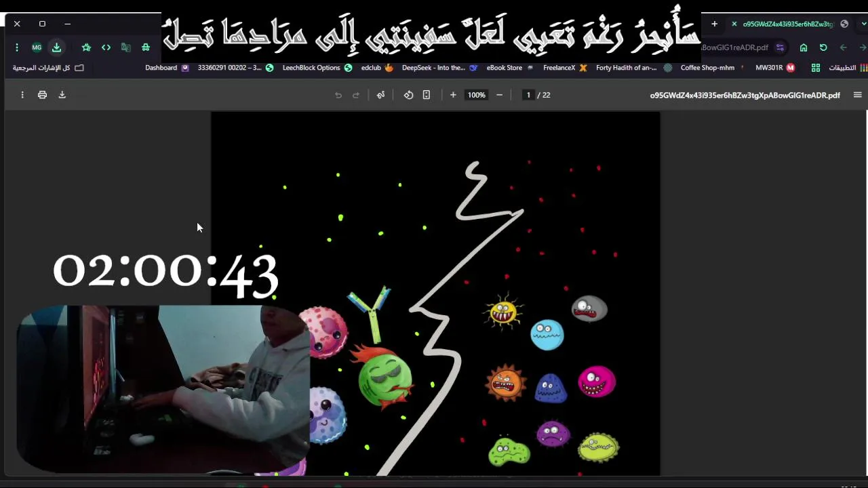The width and height of the screenshot is (868, 488).
Task: Click the tab groups grid icon in bookmarks bar
Action: (816, 68)
